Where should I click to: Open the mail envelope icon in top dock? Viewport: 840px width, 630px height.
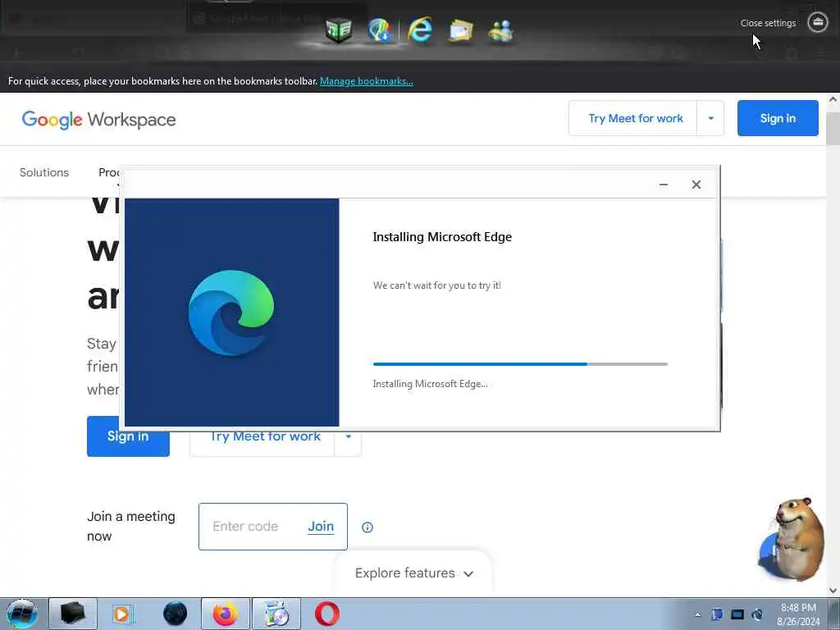(x=460, y=30)
